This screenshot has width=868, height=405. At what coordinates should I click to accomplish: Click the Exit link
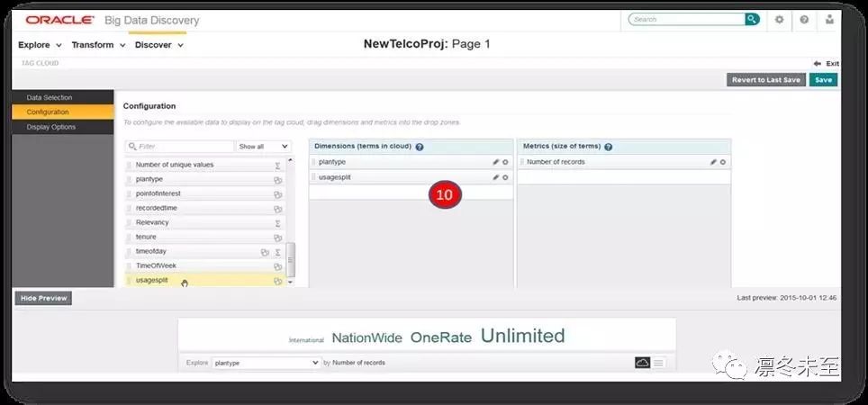(833, 64)
